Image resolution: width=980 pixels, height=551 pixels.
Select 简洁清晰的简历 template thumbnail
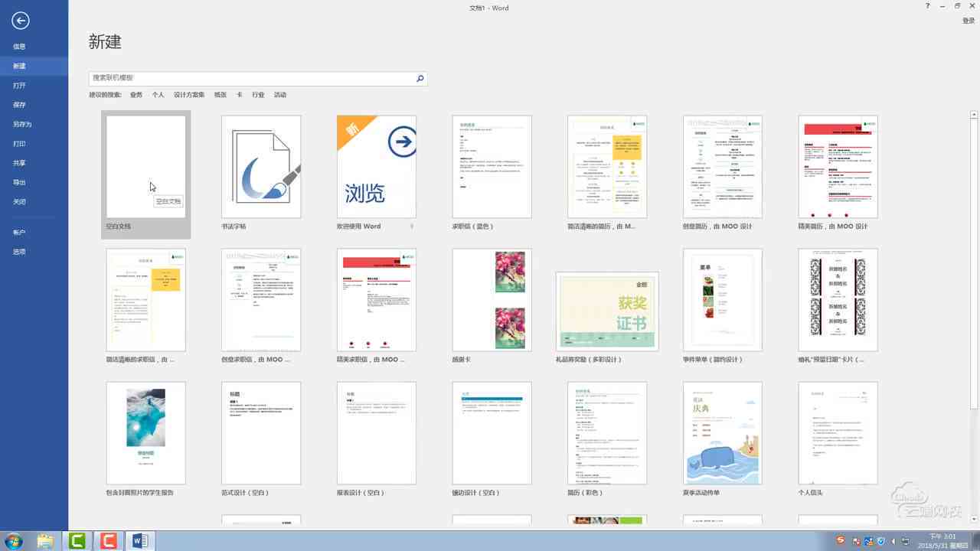click(x=607, y=167)
